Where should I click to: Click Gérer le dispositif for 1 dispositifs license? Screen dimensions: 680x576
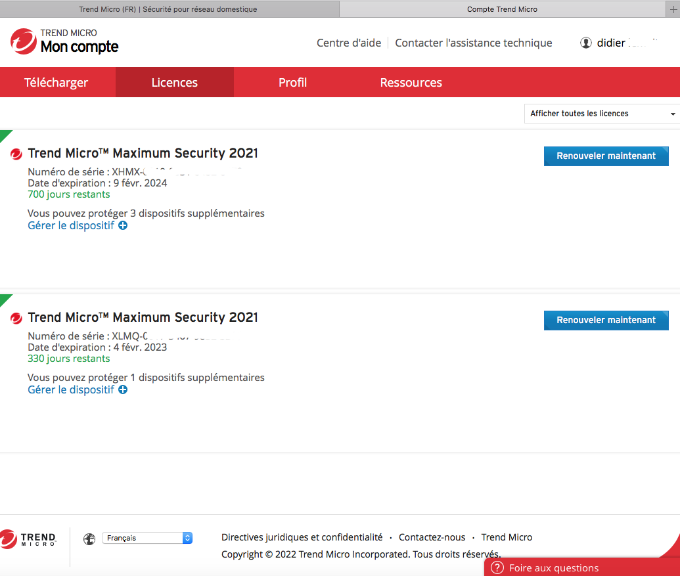click(71, 390)
